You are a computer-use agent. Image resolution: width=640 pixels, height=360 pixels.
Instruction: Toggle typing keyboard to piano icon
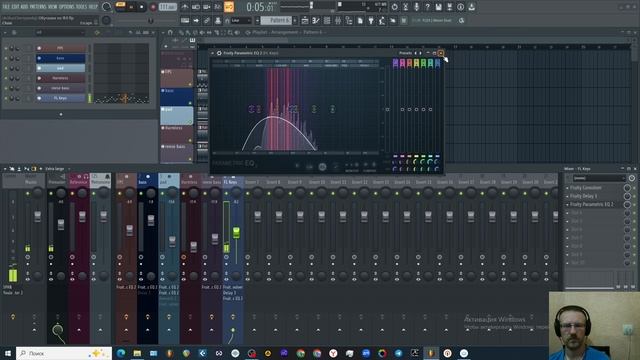click(185, 20)
